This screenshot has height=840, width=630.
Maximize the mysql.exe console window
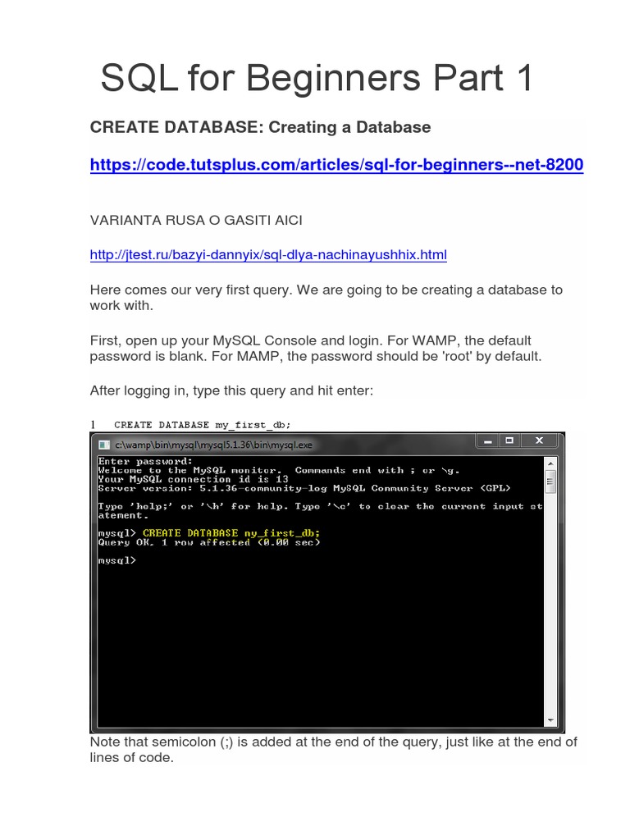pyautogui.click(x=509, y=441)
